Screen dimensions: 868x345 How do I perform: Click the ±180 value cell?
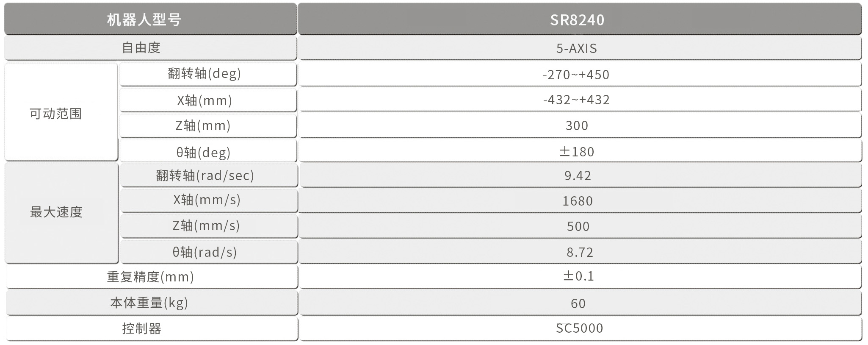pyautogui.click(x=577, y=152)
